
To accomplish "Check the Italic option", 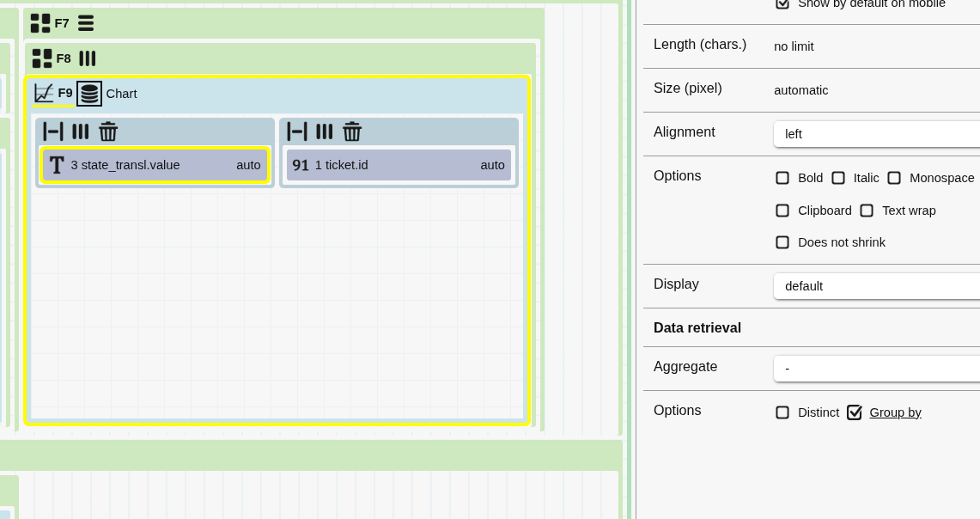I will point(838,178).
